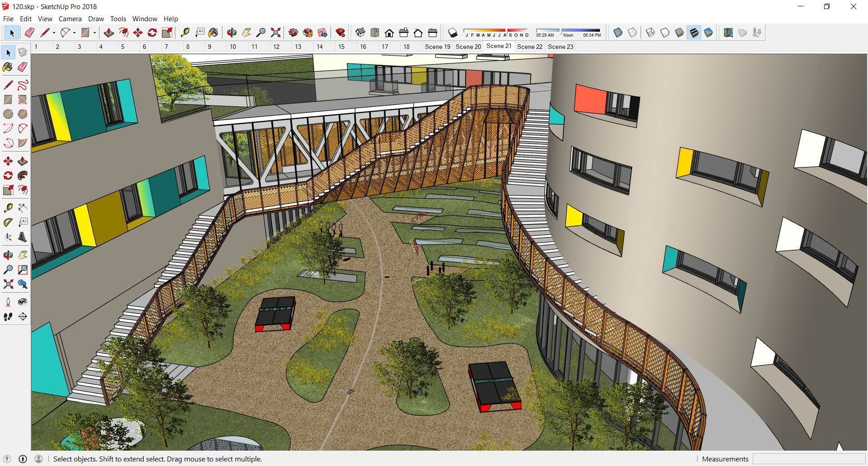Switch to Scene 19 tab
This screenshot has height=466, width=868.
coord(437,47)
